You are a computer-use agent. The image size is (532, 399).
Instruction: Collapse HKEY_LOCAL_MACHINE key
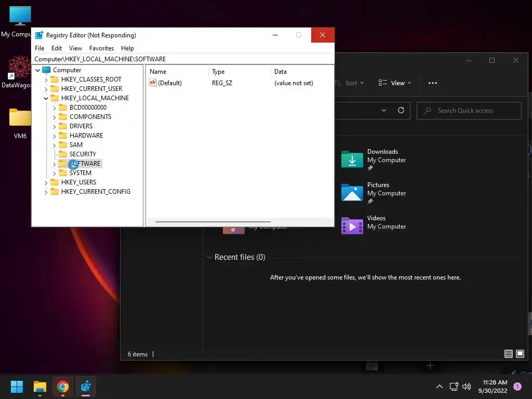coord(46,98)
